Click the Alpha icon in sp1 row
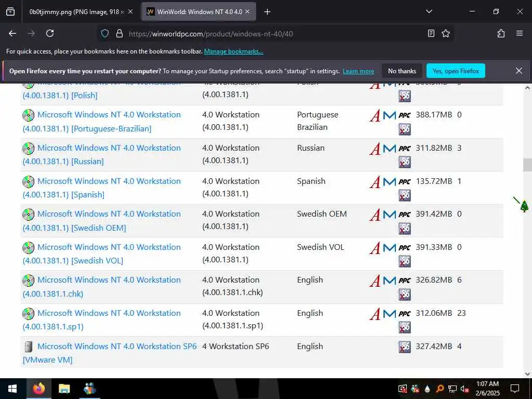This screenshot has width=532, height=399. click(x=375, y=314)
